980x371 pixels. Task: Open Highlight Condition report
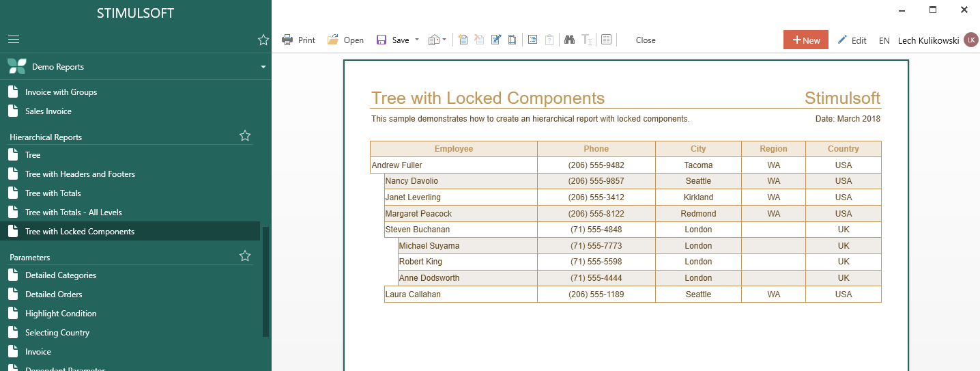tap(61, 314)
